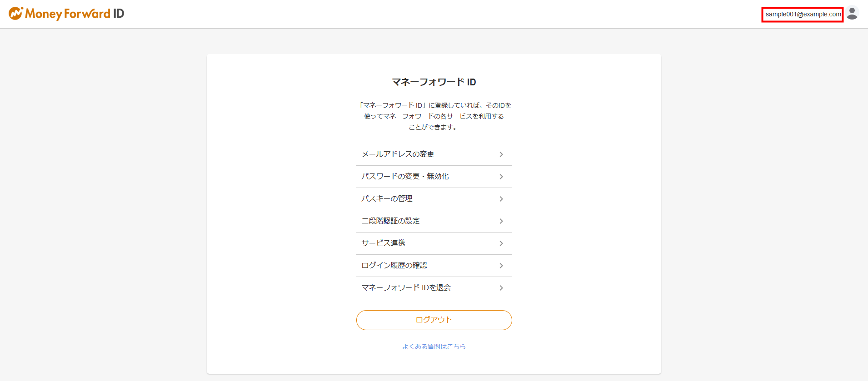The height and width of the screenshot is (381, 868).
Task: Open パスキーの管理 menu item
Action: coord(434,199)
